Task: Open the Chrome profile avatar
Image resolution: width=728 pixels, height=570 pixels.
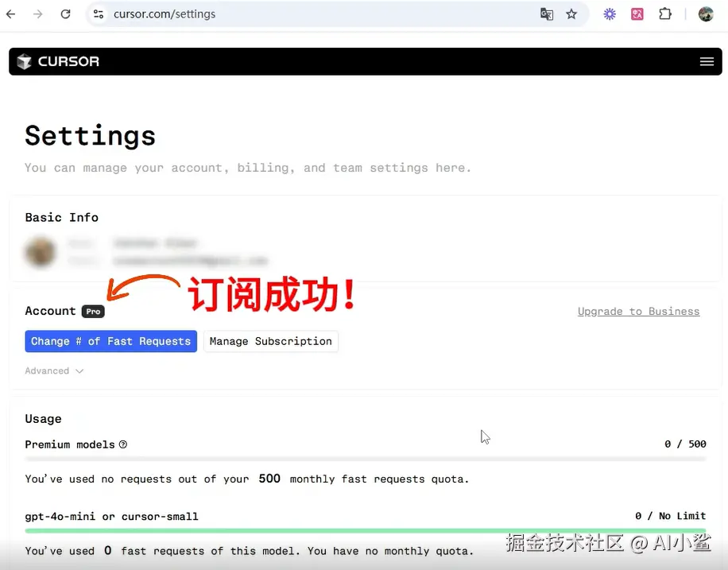Action: [706, 14]
